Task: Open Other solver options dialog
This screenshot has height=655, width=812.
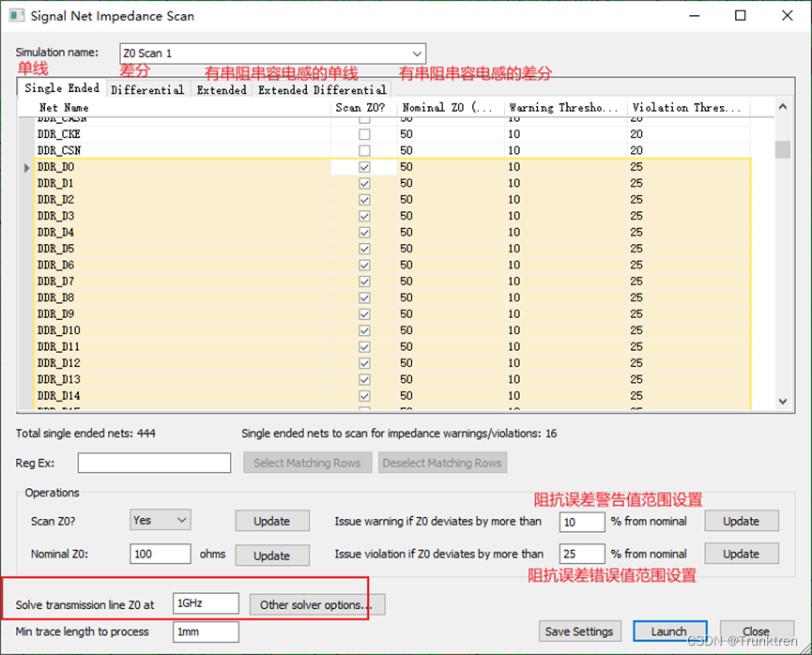Action: tap(315, 603)
